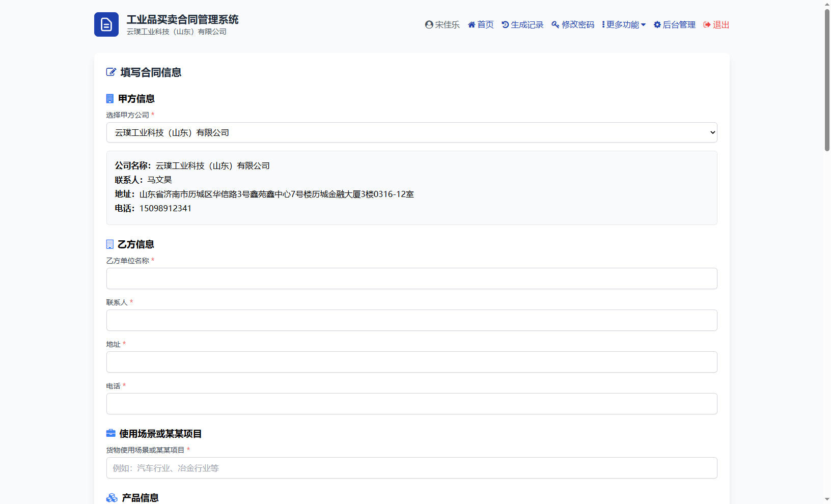Click the blue document logo icon
Screen dimensions: 831x504
pyautogui.click(x=106, y=24)
